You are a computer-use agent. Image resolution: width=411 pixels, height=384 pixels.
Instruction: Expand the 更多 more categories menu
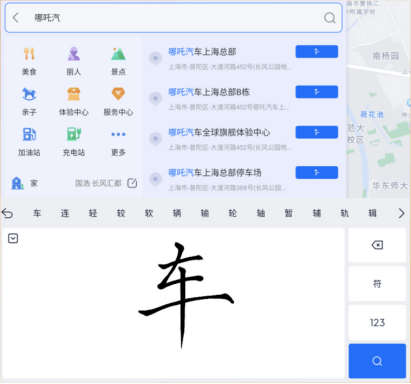[x=118, y=142]
